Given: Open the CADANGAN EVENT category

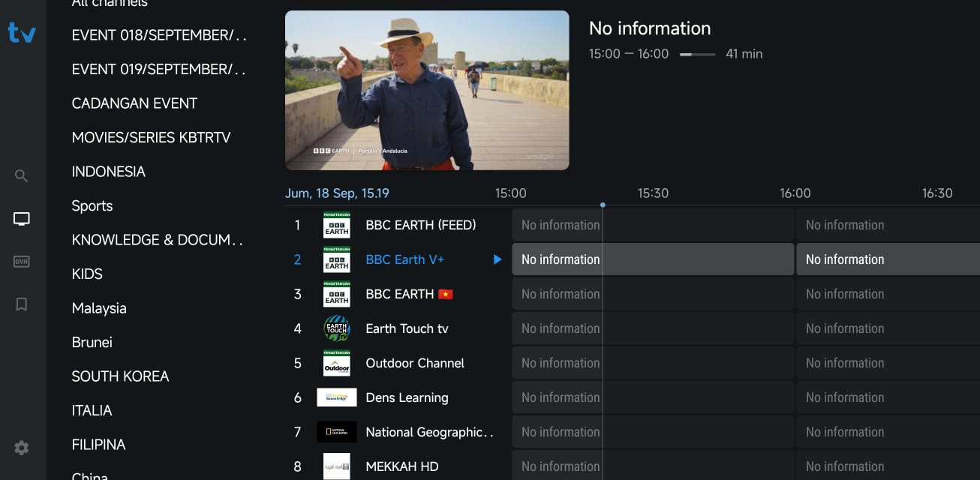Looking at the screenshot, I should pyautogui.click(x=134, y=103).
